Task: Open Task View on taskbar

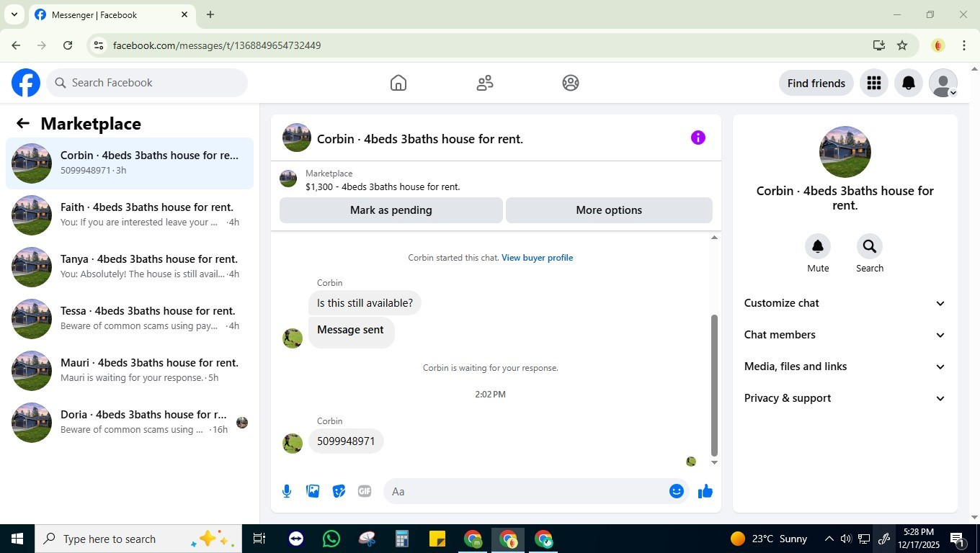Action: tap(259, 539)
